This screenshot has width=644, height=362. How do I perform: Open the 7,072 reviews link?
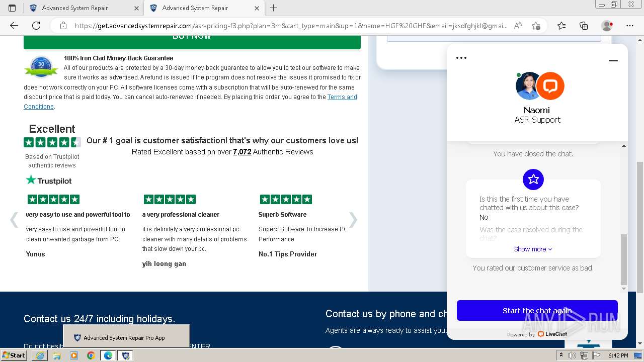pos(242,152)
